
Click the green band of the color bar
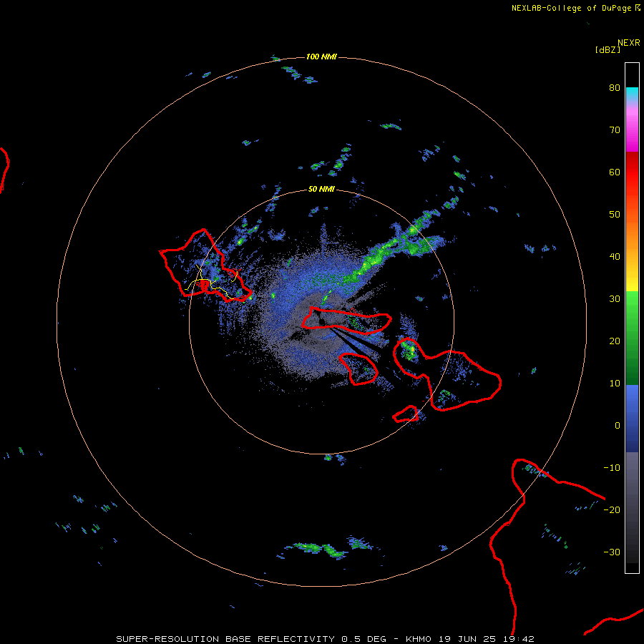(632, 338)
